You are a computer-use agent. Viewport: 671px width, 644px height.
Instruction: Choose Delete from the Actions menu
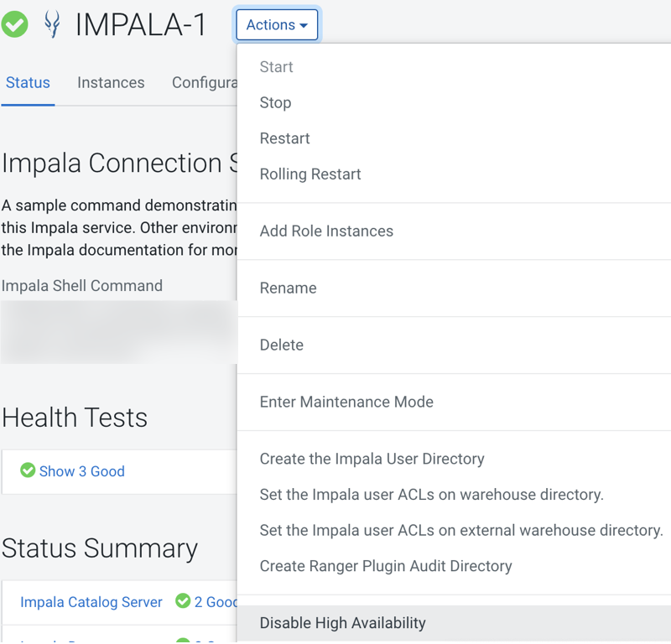pos(281,345)
